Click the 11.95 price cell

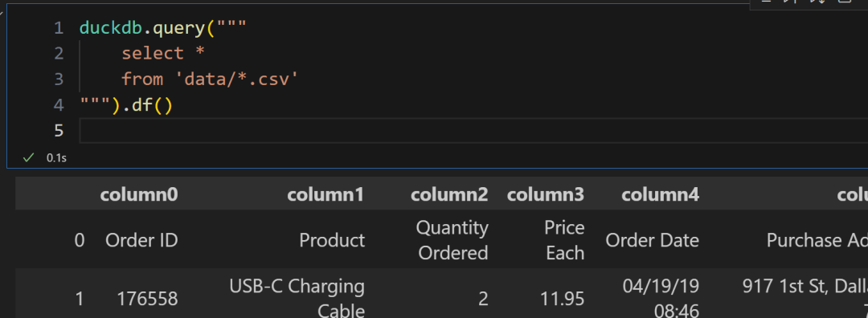click(563, 300)
